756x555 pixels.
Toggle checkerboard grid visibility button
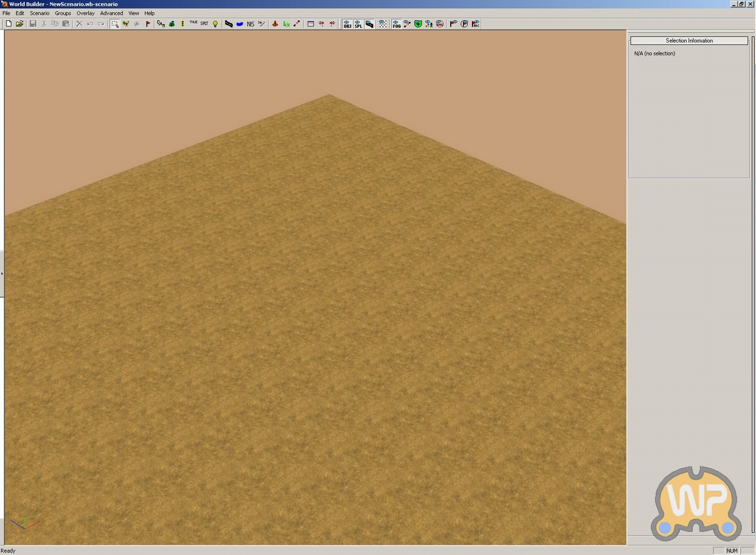click(383, 24)
